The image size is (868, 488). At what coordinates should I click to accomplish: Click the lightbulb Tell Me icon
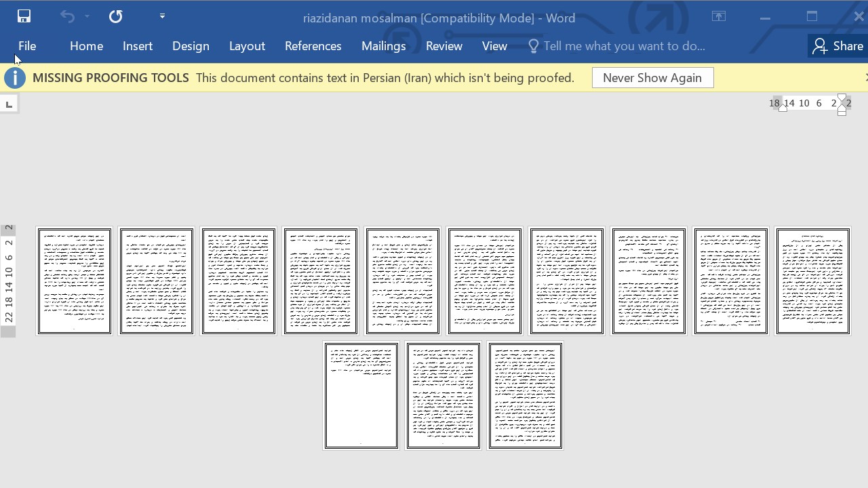pyautogui.click(x=533, y=46)
